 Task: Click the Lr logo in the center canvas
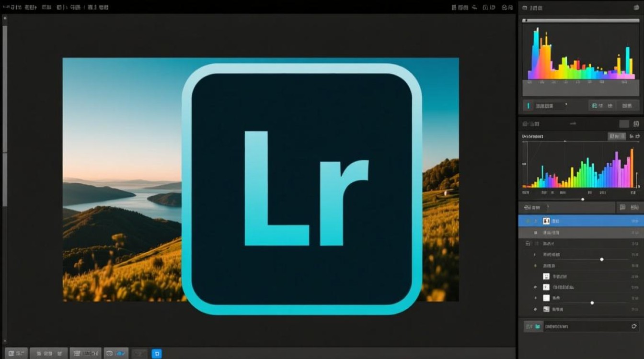point(302,189)
